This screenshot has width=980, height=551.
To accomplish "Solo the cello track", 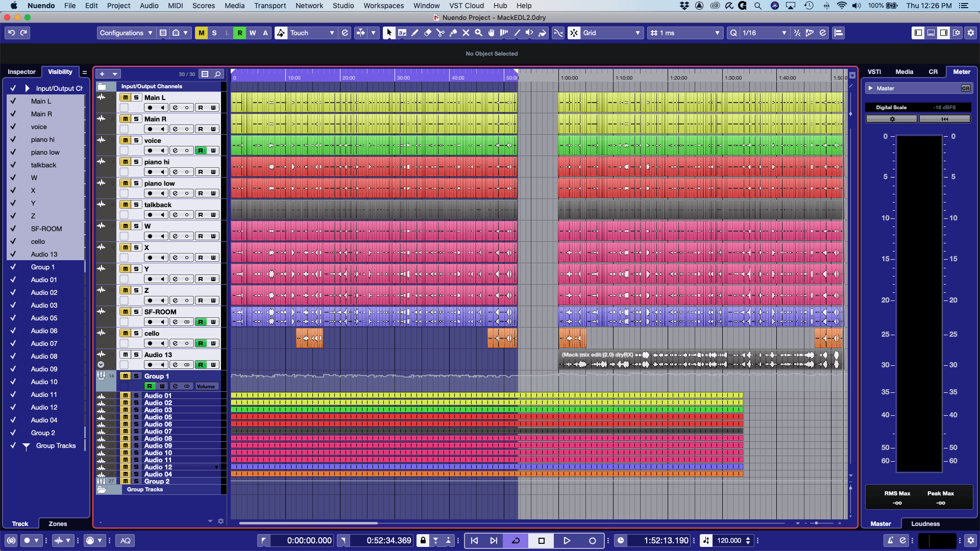I will point(136,333).
